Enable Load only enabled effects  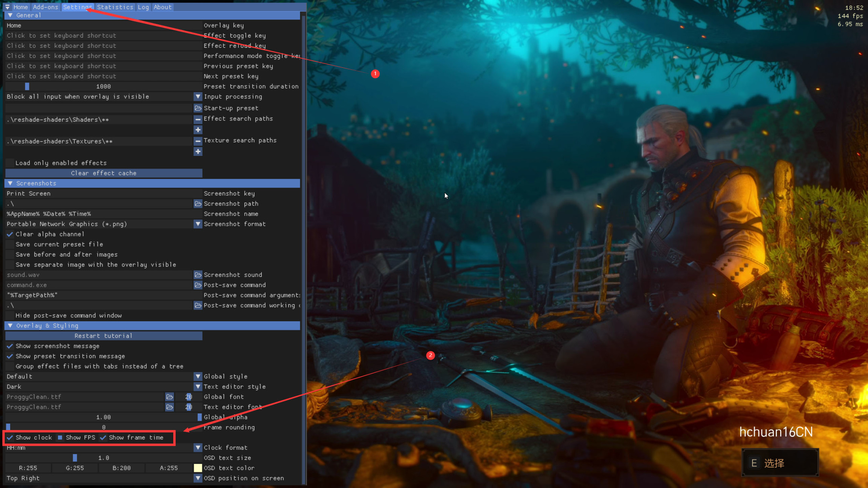(10, 163)
